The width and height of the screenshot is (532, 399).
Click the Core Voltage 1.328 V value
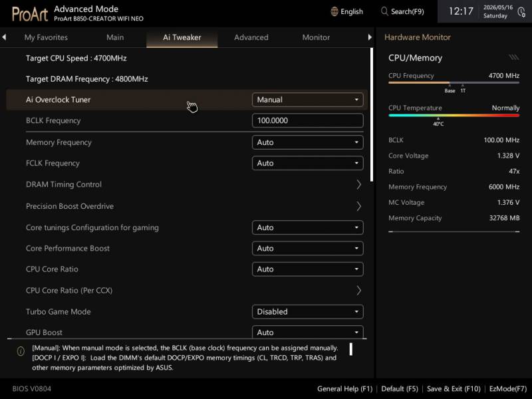point(508,156)
